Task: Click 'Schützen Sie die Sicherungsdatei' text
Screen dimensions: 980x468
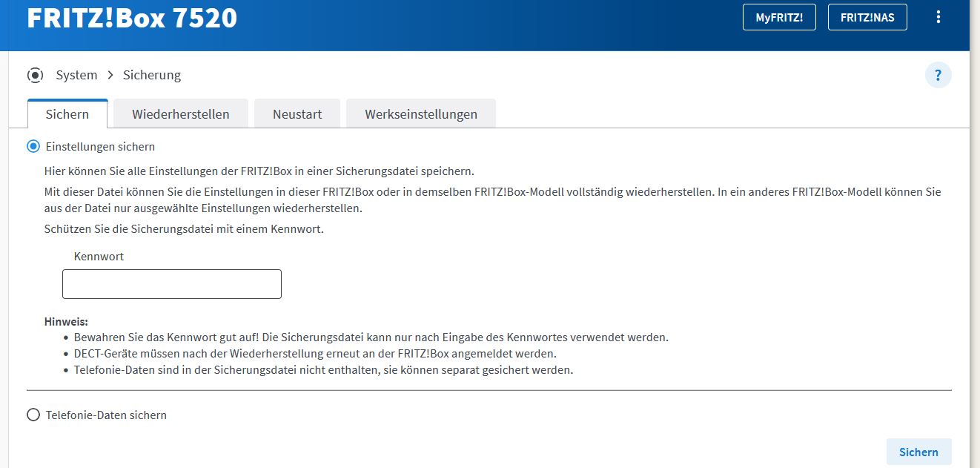Action: pos(184,229)
